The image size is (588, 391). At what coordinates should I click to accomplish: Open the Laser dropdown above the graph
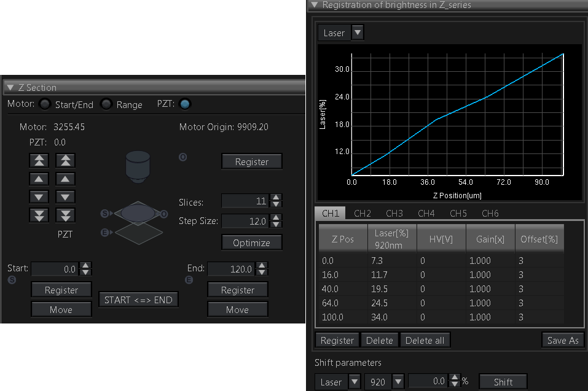click(x=357, y=33)
